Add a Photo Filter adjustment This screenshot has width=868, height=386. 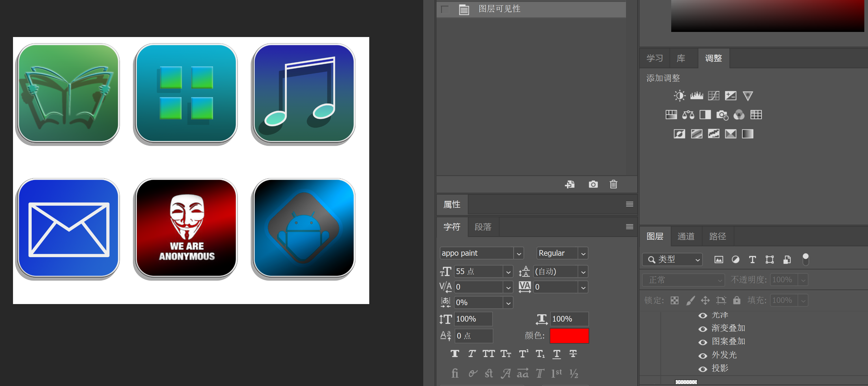coord(722,115)
